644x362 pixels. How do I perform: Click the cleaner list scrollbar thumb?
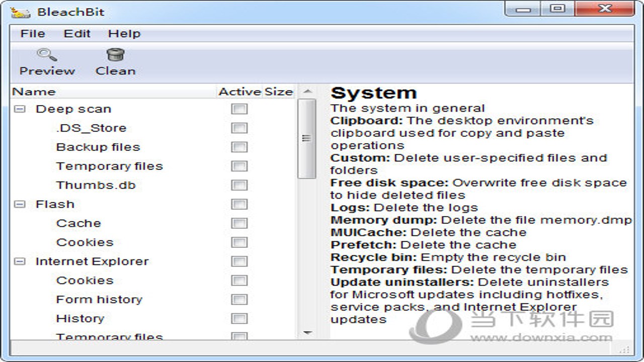pos(307,138)
